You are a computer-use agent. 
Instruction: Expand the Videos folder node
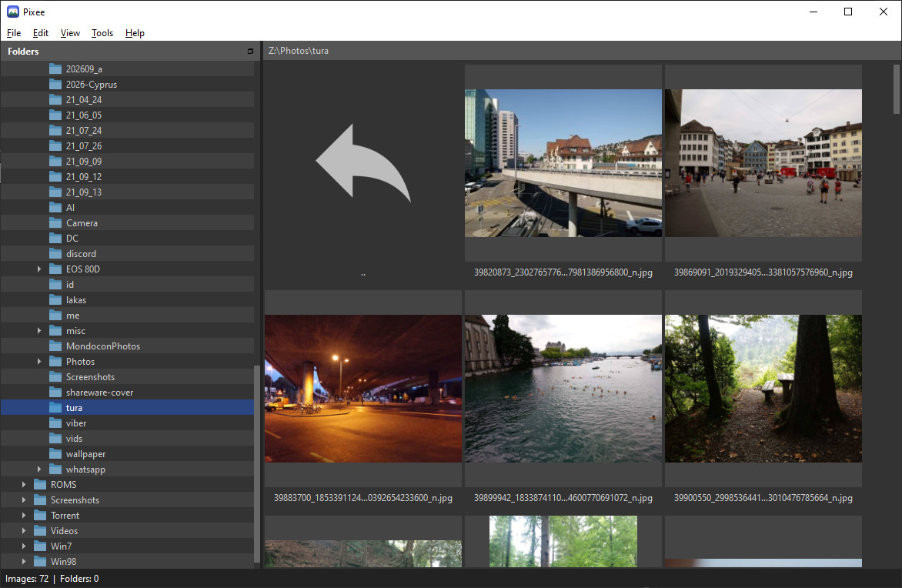pyautogui.click(x=24, y=531)
